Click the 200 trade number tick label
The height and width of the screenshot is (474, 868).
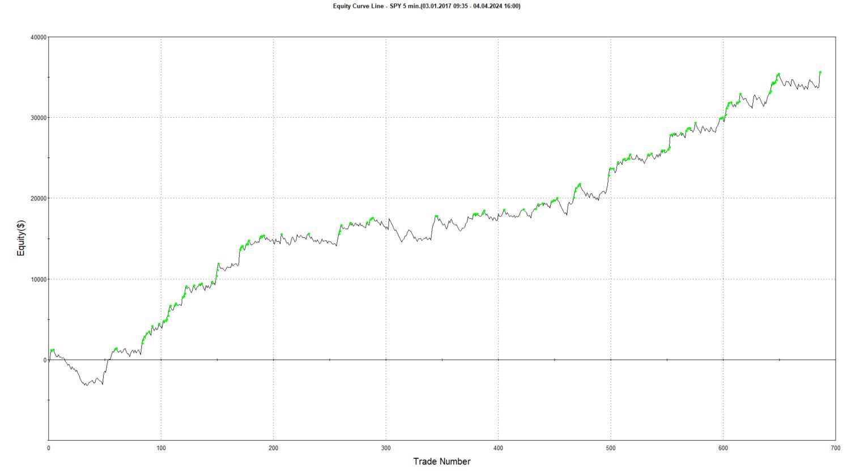(274, 448)
